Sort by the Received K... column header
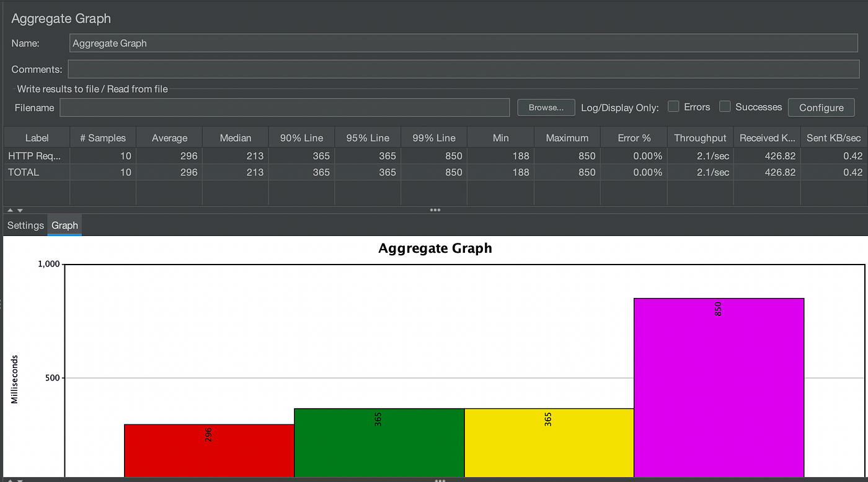Viewport: 868px width, 482px height. (767, 138)
